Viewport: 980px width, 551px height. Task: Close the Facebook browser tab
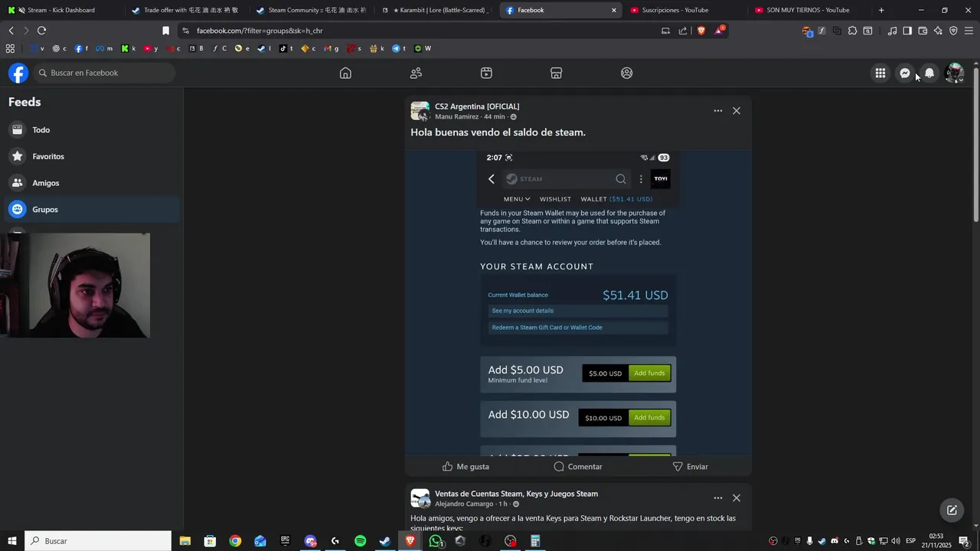tap(613, 10)
